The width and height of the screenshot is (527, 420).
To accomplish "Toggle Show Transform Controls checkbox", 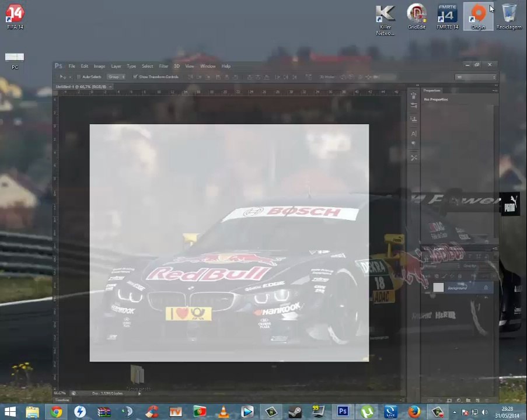I will 135,77.
